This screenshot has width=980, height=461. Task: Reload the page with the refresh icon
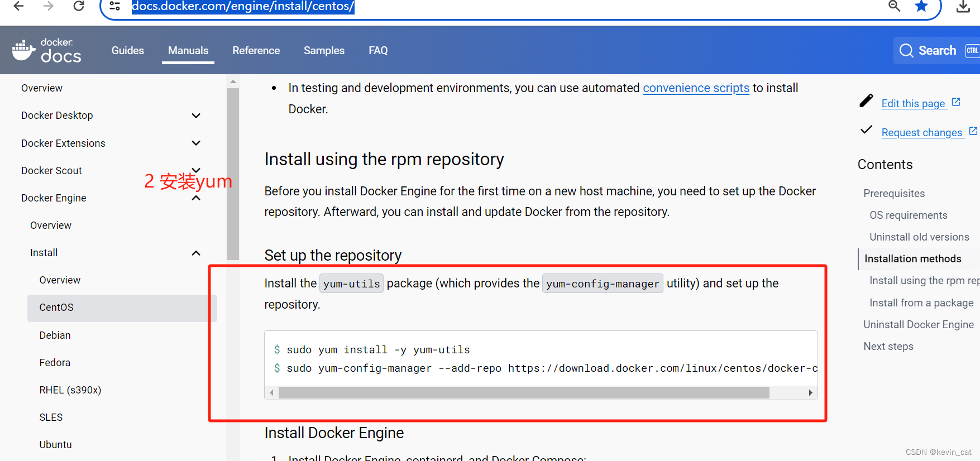click(x=79, y=6)
